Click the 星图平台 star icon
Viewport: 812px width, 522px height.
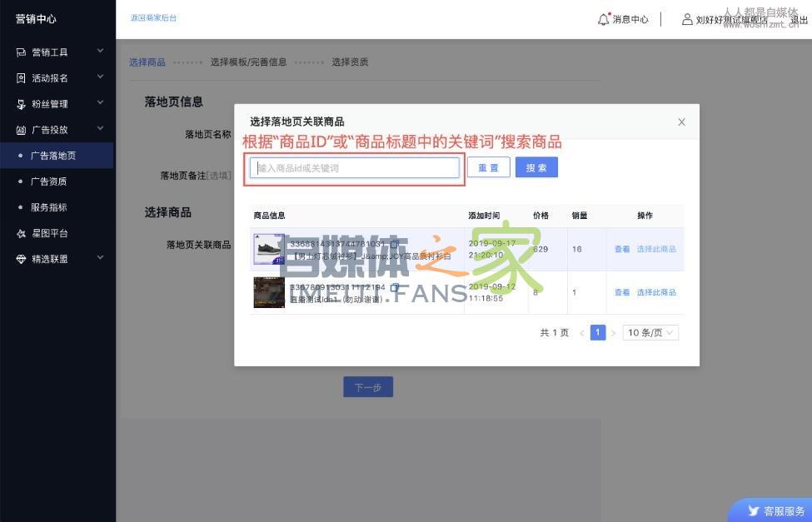(x=22, y=233)
